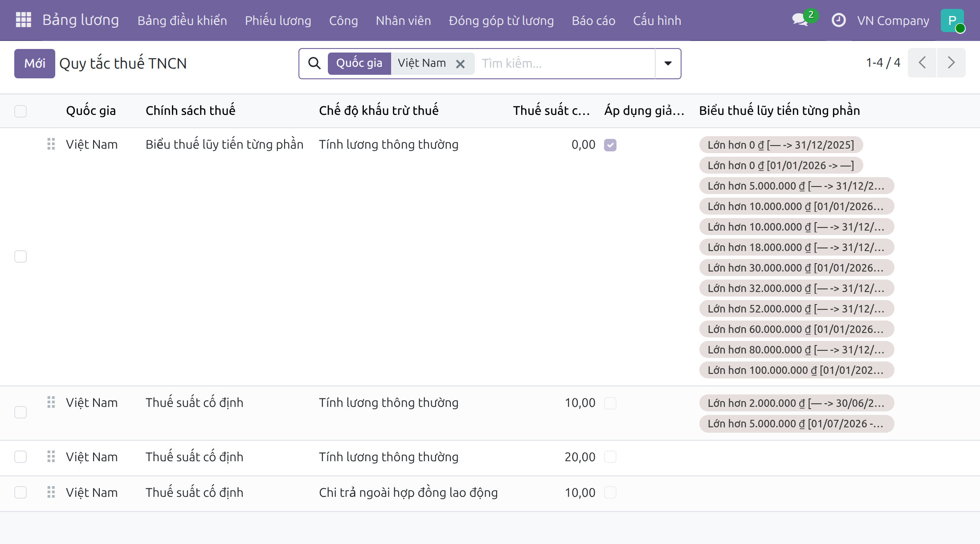Viewport: 980px width, 544px height.
Task: Click tag Lớn hơn 2.000.000 ₫
Action: (x=796, y=403)
